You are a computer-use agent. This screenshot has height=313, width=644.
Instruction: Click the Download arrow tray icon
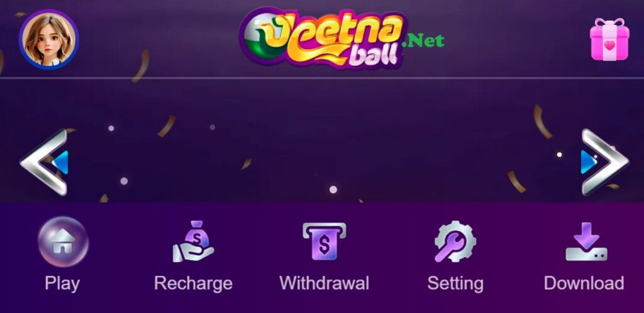(587, 241)
